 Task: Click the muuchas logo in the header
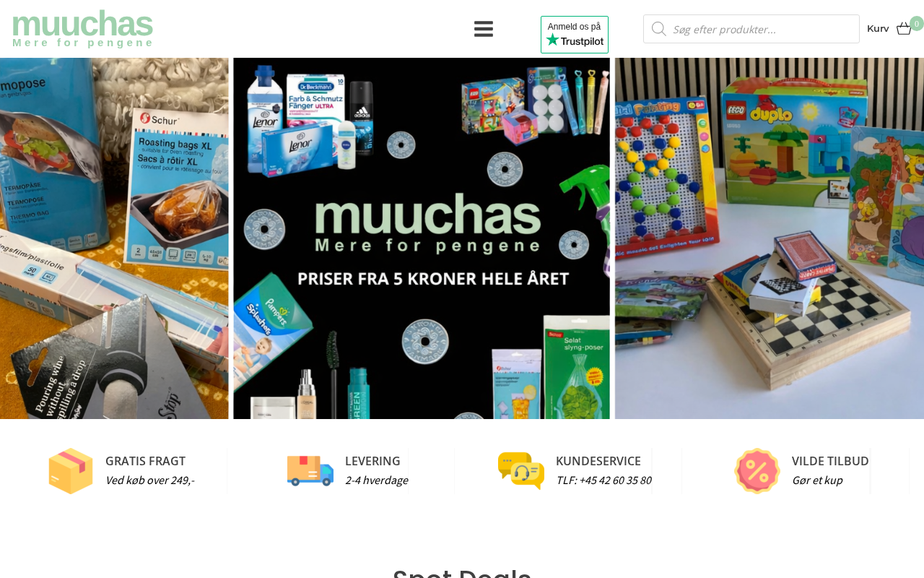tap(82, 29)
